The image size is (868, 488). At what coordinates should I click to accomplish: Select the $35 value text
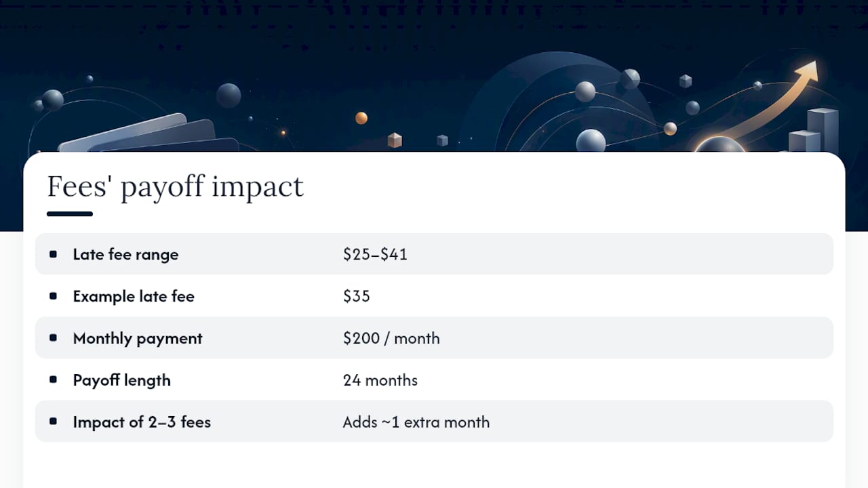coord(356,297)
